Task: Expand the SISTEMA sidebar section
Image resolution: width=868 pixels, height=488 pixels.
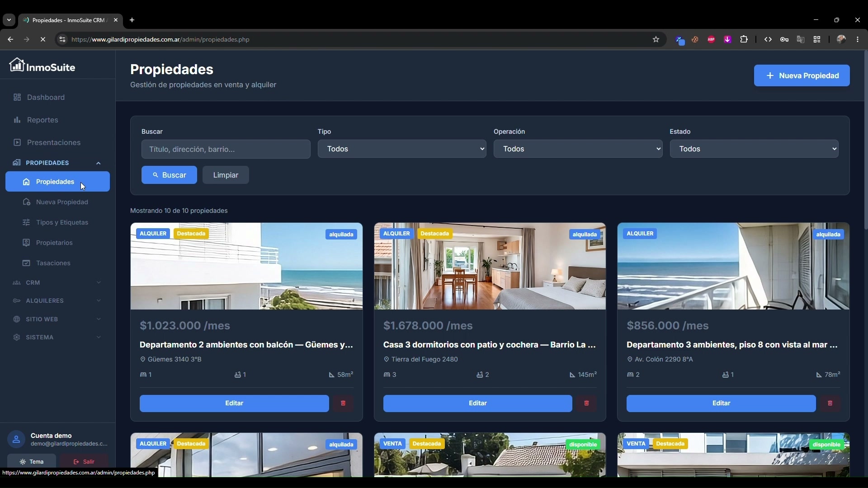Action: (57, 338)
